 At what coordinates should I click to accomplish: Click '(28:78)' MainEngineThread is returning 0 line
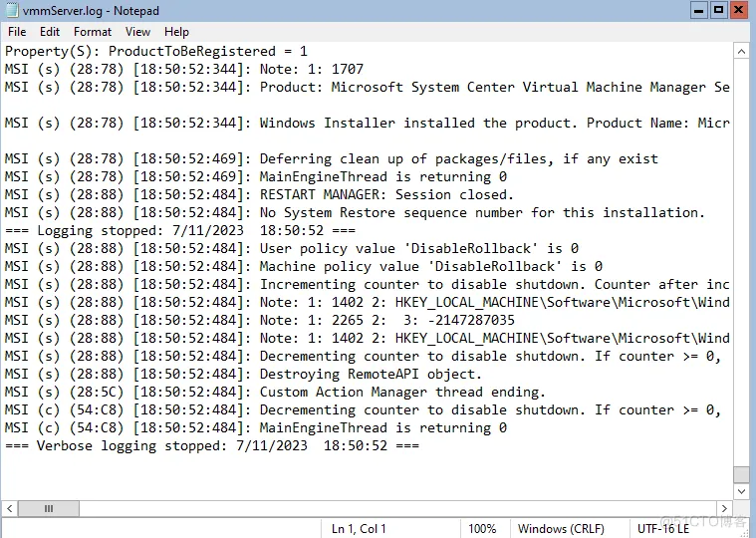(256, 176)
